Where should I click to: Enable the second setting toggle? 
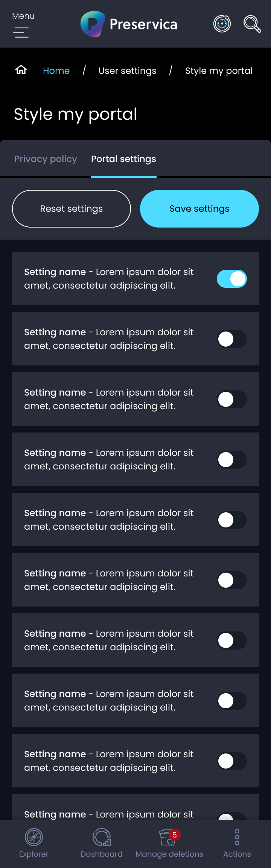232,339
